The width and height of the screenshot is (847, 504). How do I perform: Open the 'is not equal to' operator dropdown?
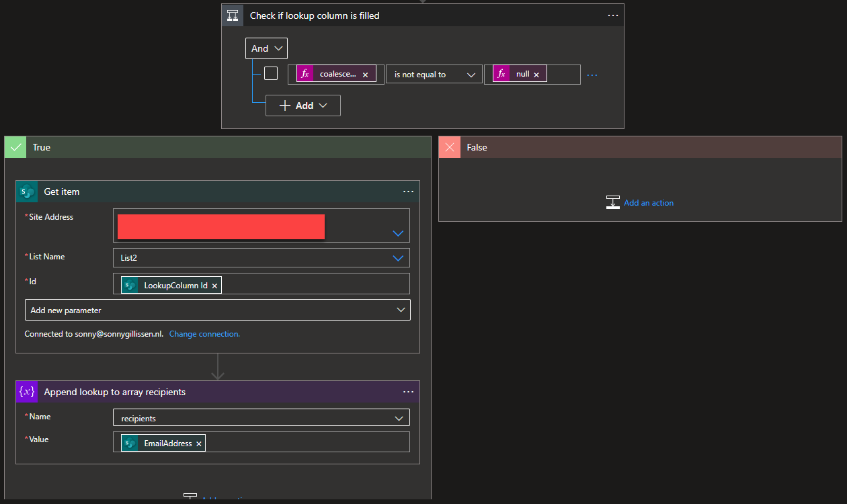tap(434, 75)
